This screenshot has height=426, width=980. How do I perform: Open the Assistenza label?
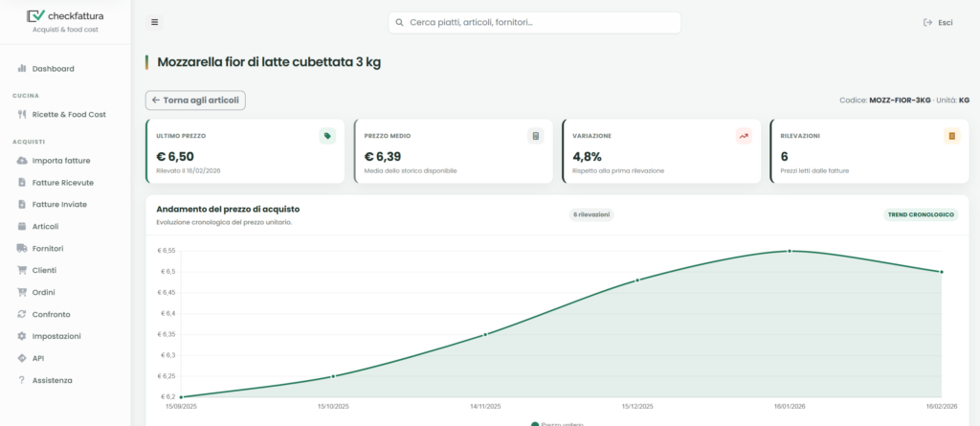53,380
